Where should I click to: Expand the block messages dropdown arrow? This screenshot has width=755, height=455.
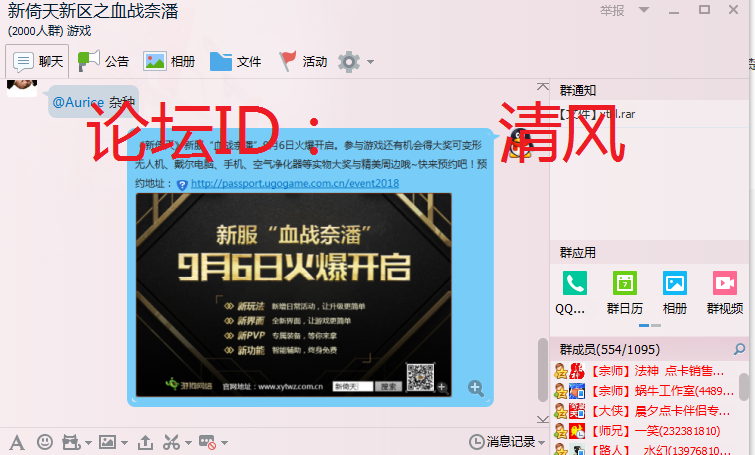pos(224,442)
